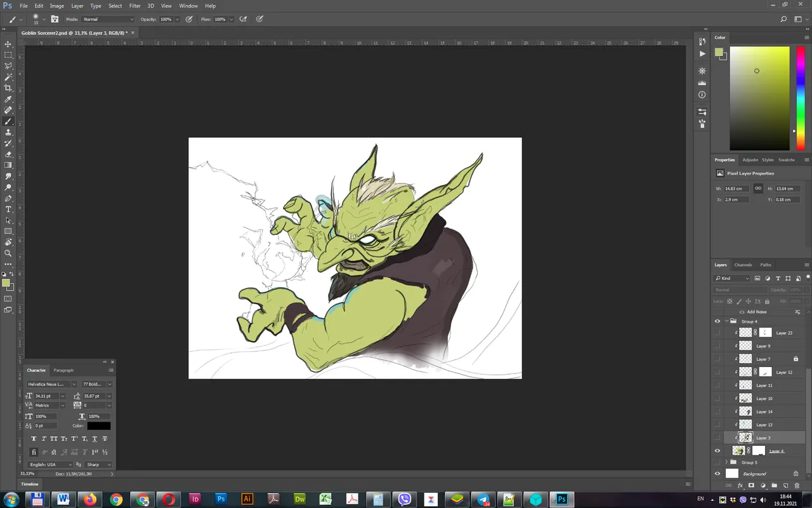Open the Window menu
This screenshot has height=508, width=812.
188,6
